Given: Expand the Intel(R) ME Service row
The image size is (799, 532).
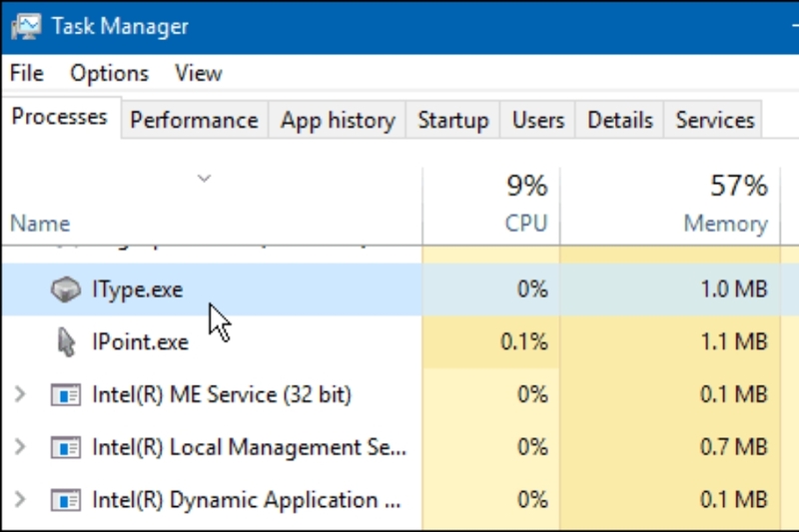Looking at the screenshot, I should [x=20, y=394].
